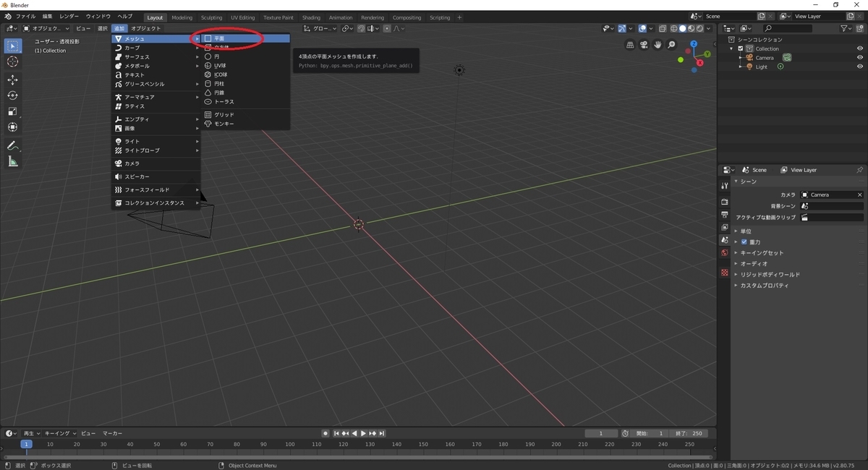Screen dimensions: 868x470
Task: Expand the Camera item in outliner
Action: 740,58
